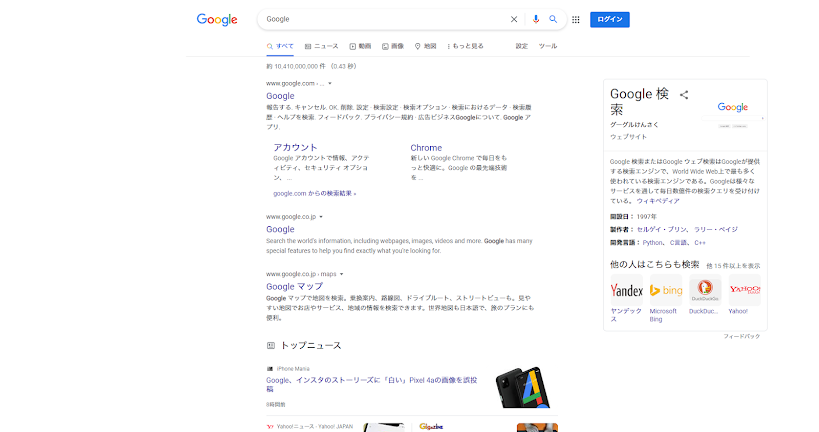The image size is (819, 432).
Task: Open the もっと見る menu
Action: tap(465, 46)
